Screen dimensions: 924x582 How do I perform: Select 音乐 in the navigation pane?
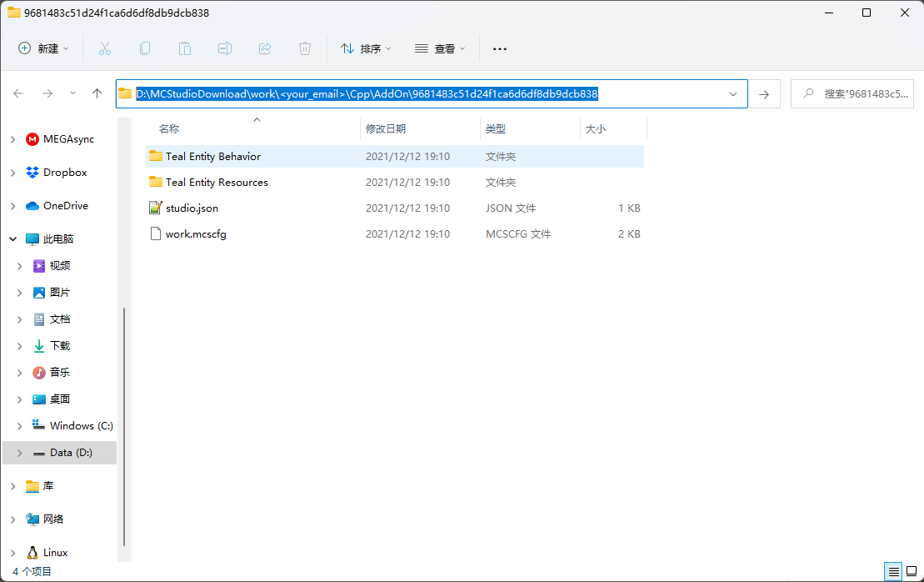pyautogui.click(x=60, y=372)
